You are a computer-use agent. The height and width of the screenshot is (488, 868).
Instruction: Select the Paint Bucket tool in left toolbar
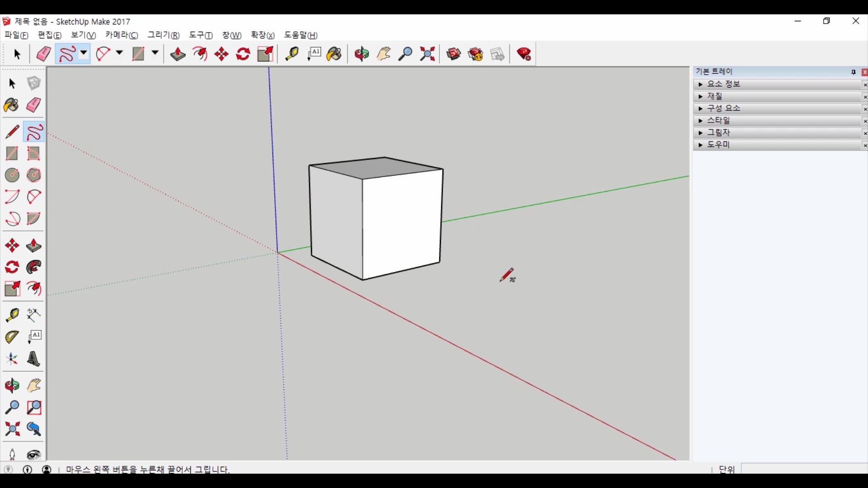click(x=12, y=106)
